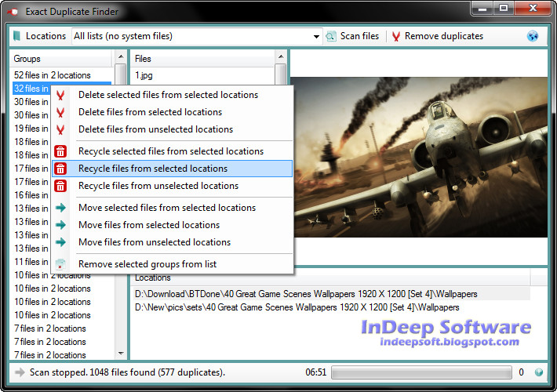Click trash icon beside Recycle files from unselected locations

[60, 186]
